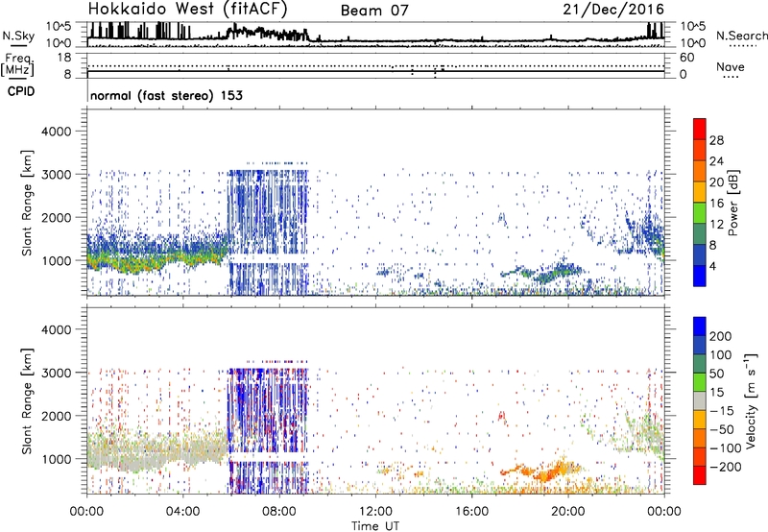Click the '08:00' time tick label
Viewport: 768px width, 532px height.
coord(279,512)
